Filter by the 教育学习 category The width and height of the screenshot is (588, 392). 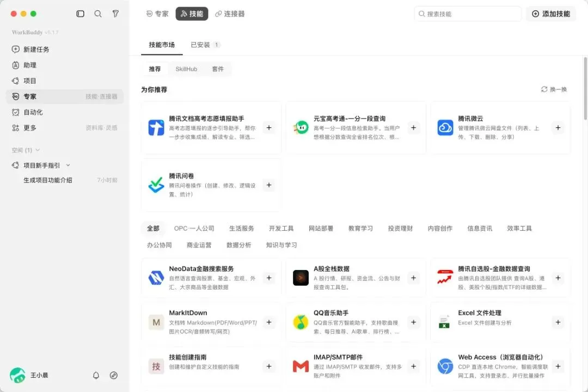click(x=360, y=229)
